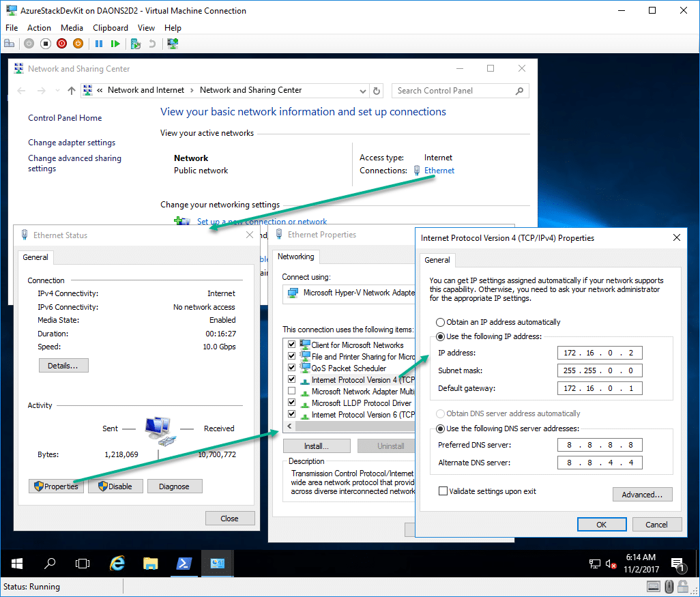Open the Clipboard menu

coord(111,28)
